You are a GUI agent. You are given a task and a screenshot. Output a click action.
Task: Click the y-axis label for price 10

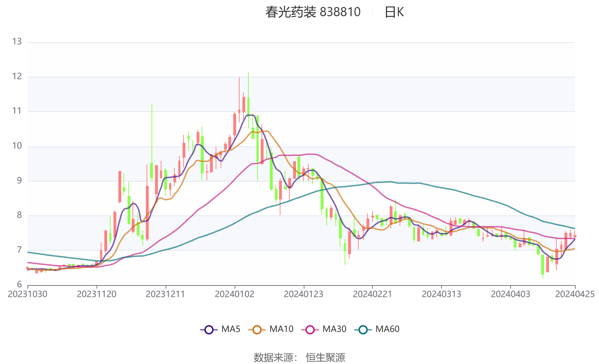click(x=17, y=146)
